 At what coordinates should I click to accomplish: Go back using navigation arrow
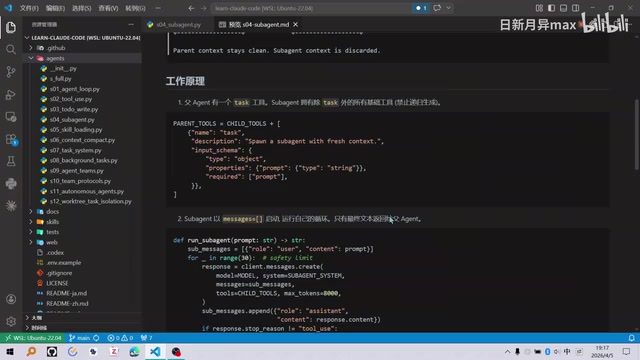(x=191, y=8)
